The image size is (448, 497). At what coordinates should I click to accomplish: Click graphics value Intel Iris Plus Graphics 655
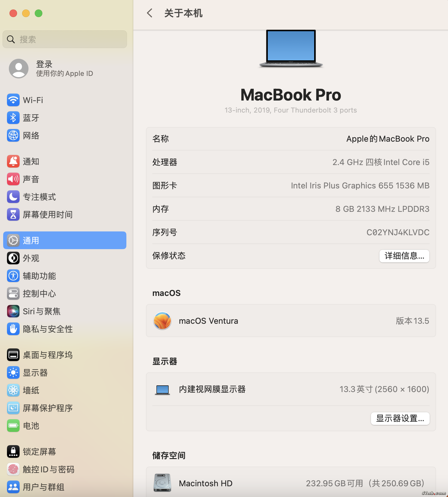tap(342, 186)
